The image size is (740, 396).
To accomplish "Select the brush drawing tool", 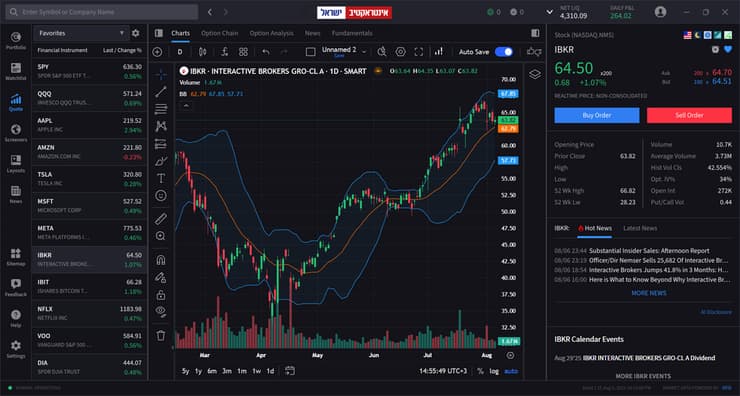I will click(161, 161).
